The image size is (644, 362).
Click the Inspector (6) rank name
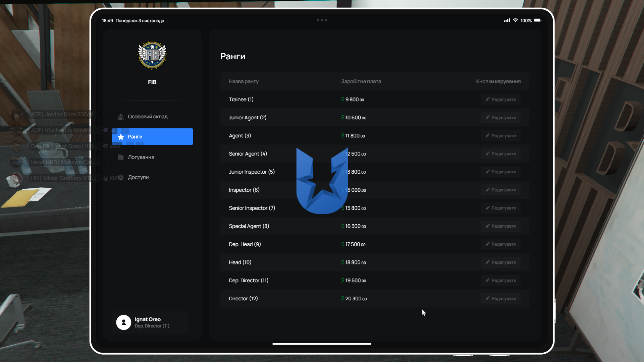coord(244,190)
